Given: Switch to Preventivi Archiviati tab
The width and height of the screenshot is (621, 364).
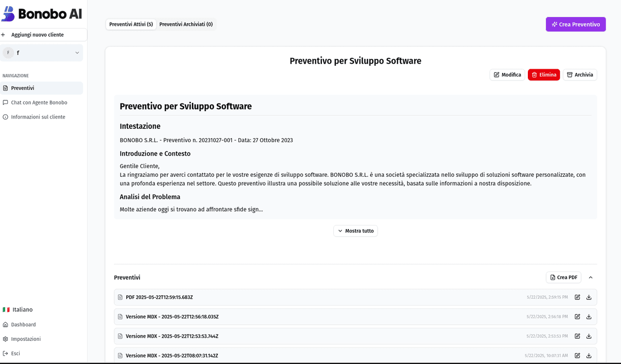Looking at the screenshot, I should click(x=186, y=24).
